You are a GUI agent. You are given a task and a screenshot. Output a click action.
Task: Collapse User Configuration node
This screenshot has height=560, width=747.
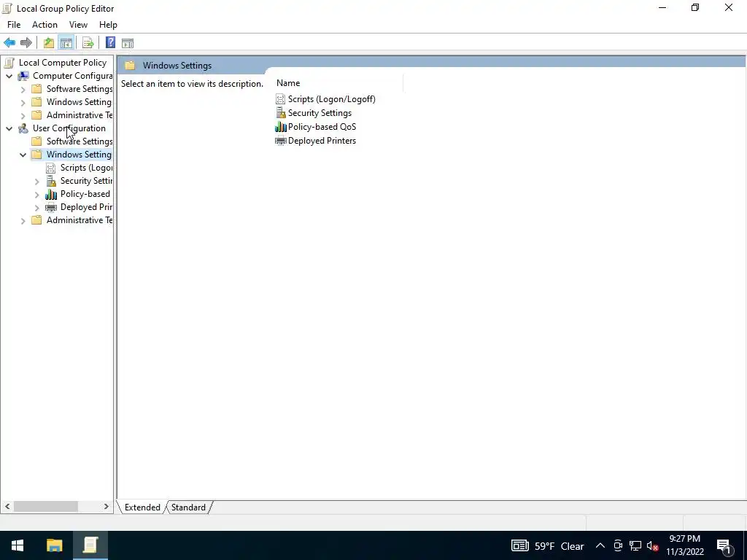click(x=9, y=128)
